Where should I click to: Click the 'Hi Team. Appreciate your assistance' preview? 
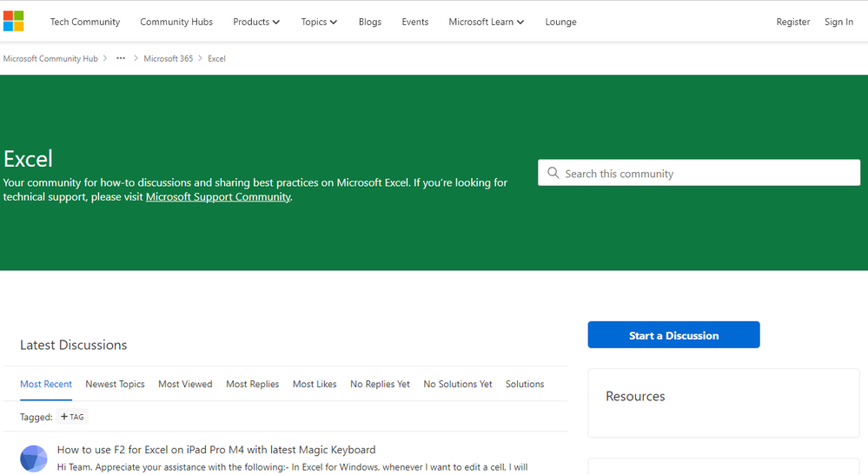(x=292, y=467)
